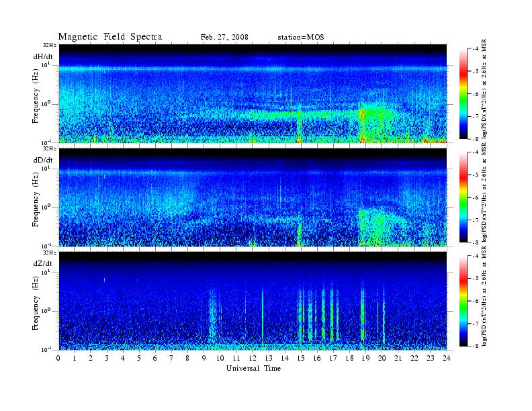Click the "Frequency (Hz)" label of the dZ/dt panel
The height and width of the screenshot is (411, 532).
36,303
